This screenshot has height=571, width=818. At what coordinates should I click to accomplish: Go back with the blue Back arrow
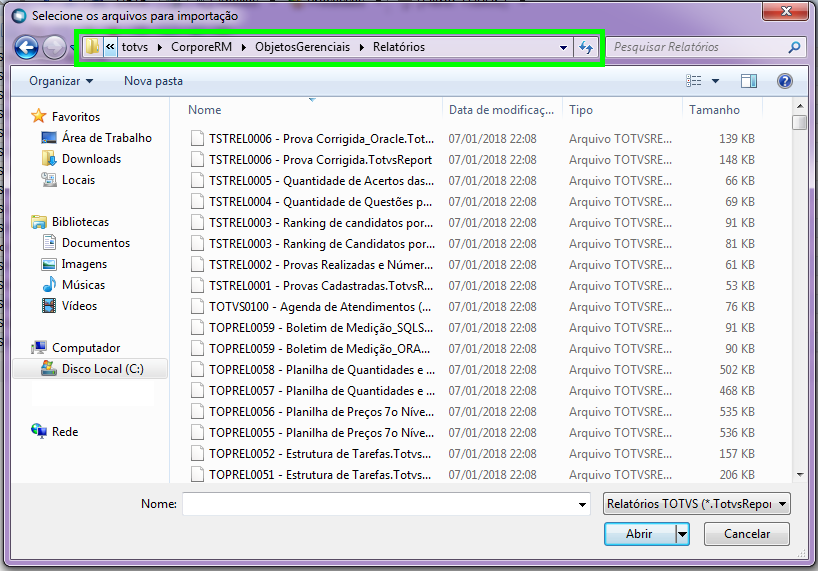click(26, 47)
